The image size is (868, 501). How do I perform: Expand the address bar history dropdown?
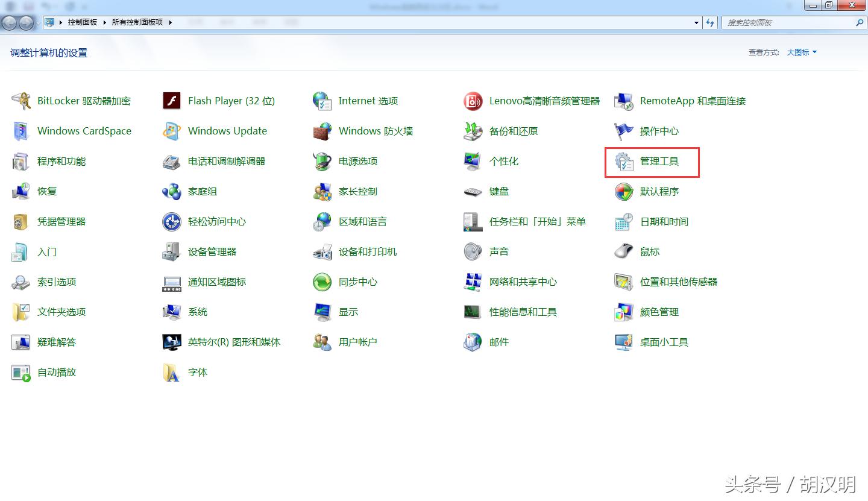pyautogui.click(x=695, y=22)
